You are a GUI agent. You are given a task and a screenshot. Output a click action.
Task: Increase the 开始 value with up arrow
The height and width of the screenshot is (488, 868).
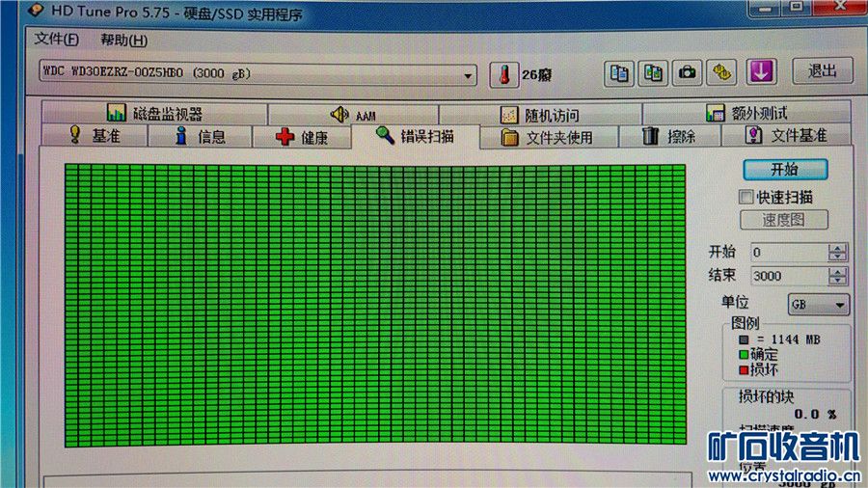click(837, 248)
